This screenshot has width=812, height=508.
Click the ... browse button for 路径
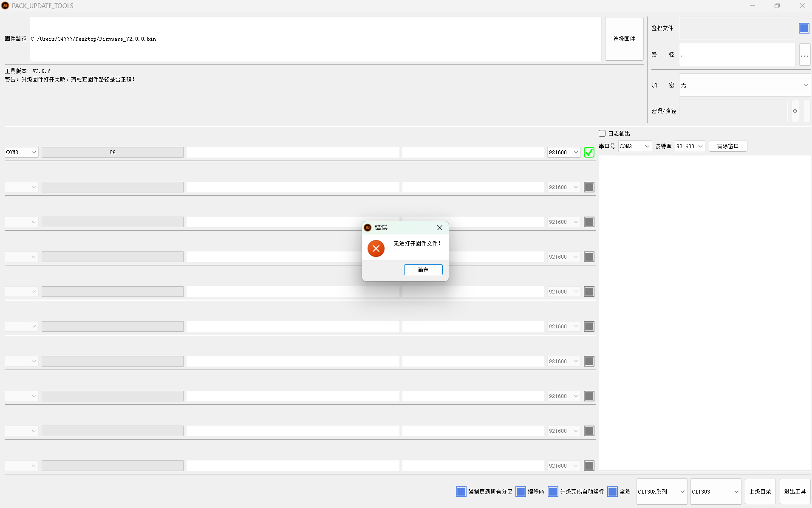click(x=804, y=55)
